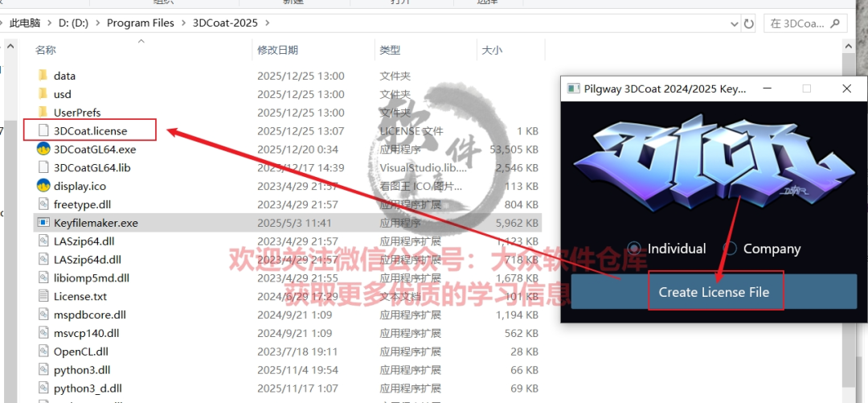Click the mspdbcore.dll file icon
This screenshot has height=403, width=868.
(x=43, y=315)
